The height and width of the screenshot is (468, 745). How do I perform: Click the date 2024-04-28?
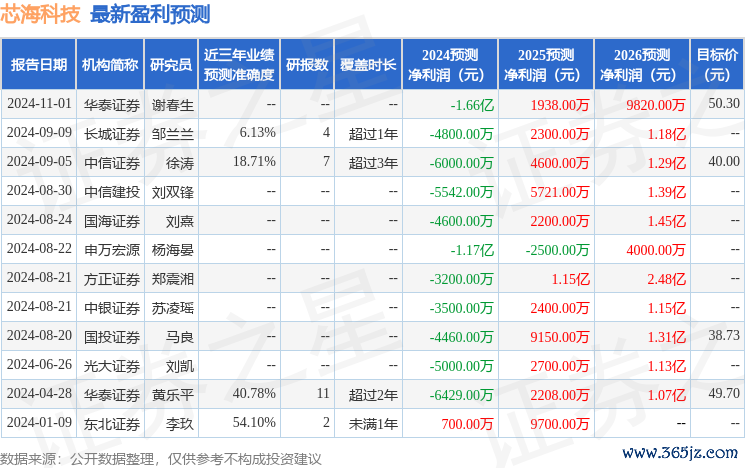[39, 394]
